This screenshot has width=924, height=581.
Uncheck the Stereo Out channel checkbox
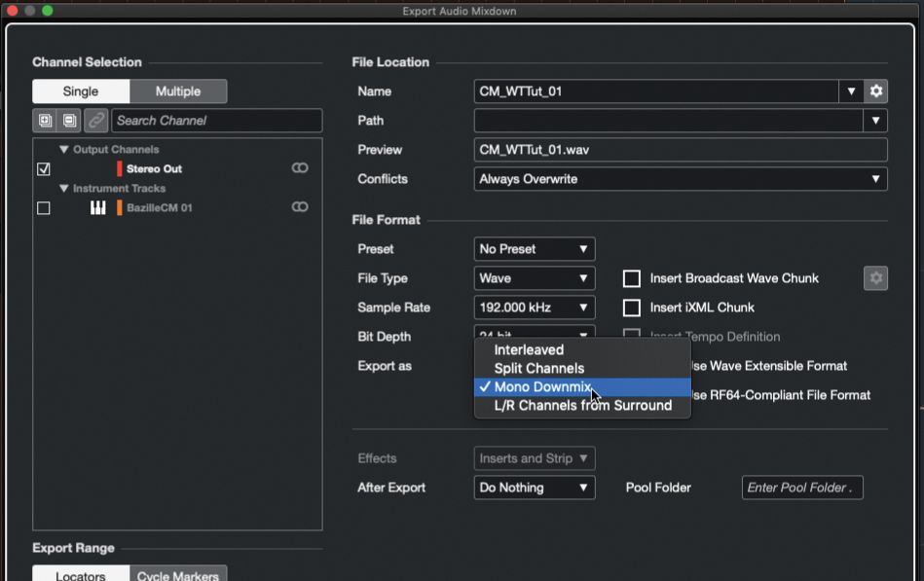coord(43,169)
